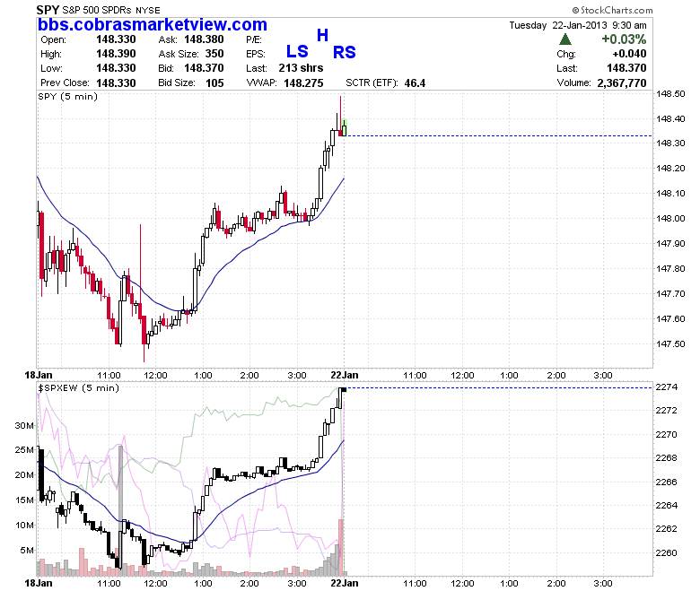Viewport: 700px width, 591px height.
Task: Select the Ask Size value 350
Action: [214, 54]
